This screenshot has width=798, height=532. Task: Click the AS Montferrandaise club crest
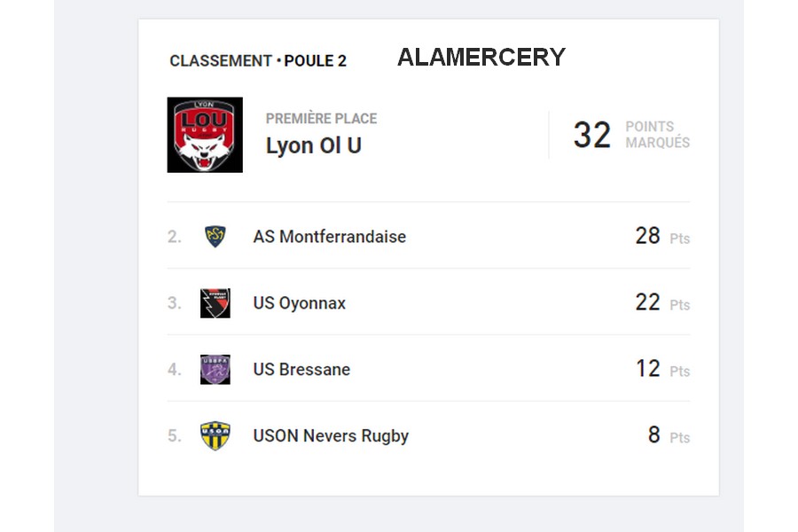pyautogui.click(x=215, y=237)
